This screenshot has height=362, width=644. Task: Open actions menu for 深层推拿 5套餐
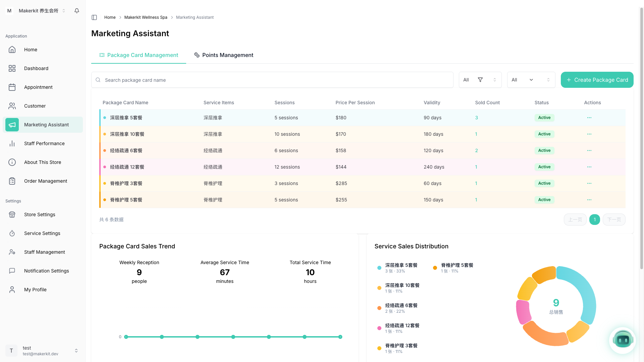pos(589,118)
